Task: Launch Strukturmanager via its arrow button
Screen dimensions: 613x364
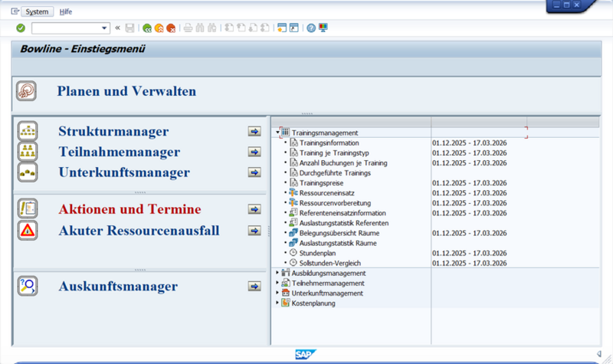Action: [254, 131]
